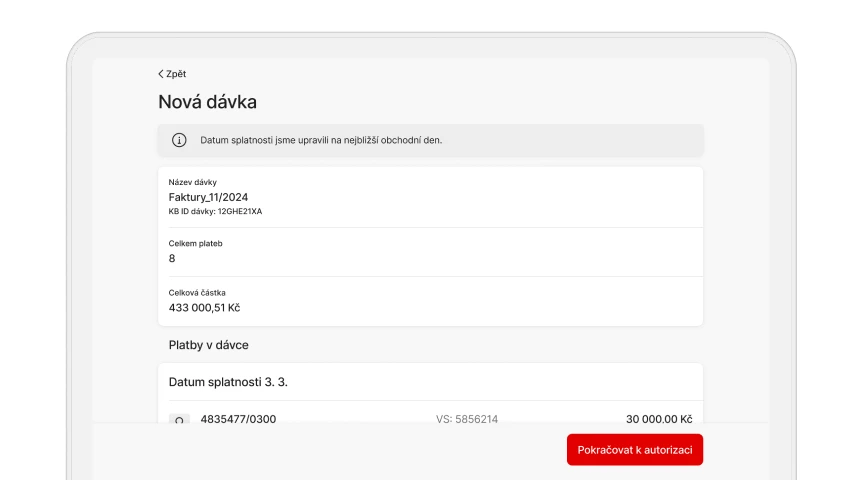Click the variable symbol VS: 5856214
864x480 pixels.
[467, 419]
